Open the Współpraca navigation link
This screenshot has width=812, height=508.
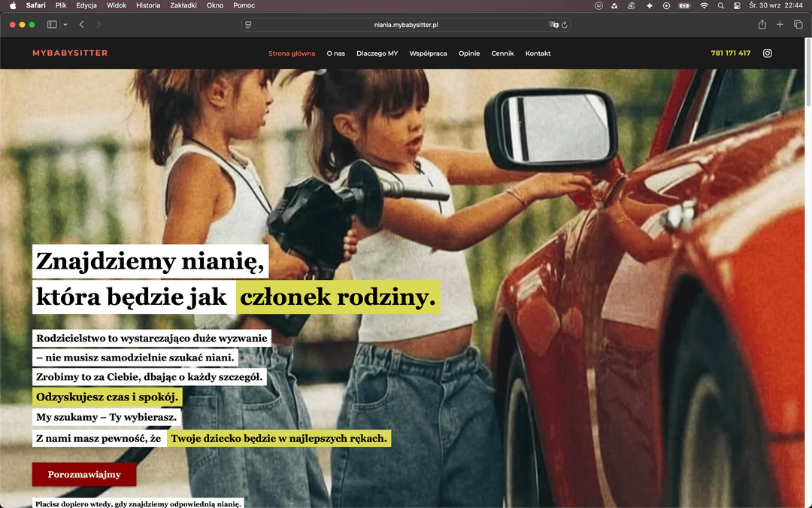point(428,53)
